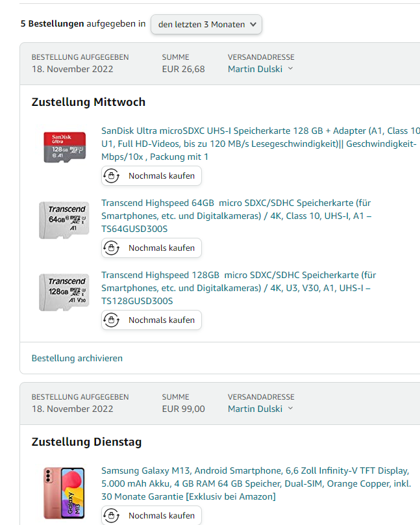The height and width of the screenshot is (525, 420).
Task: Buy the Samsung Galaxy M13 again
Action: tap(151, 516)
